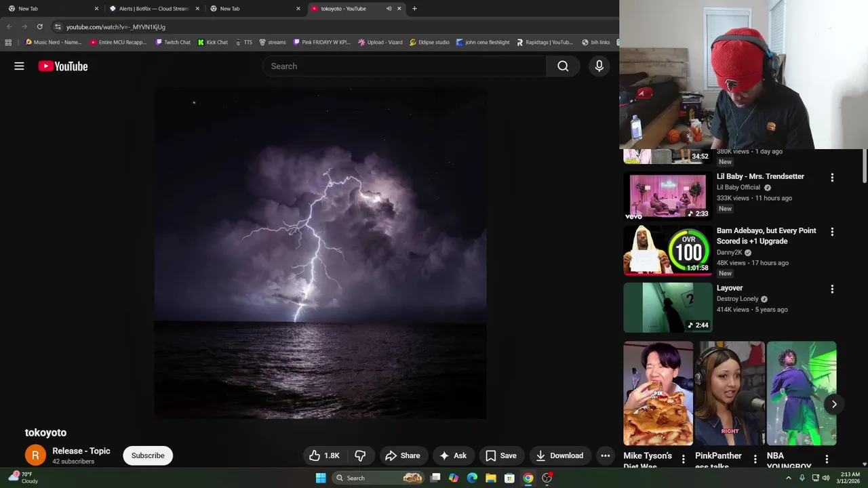Show hidden system tray icons chevron
Screen dimensions: 868x488
tap(788, 478)
